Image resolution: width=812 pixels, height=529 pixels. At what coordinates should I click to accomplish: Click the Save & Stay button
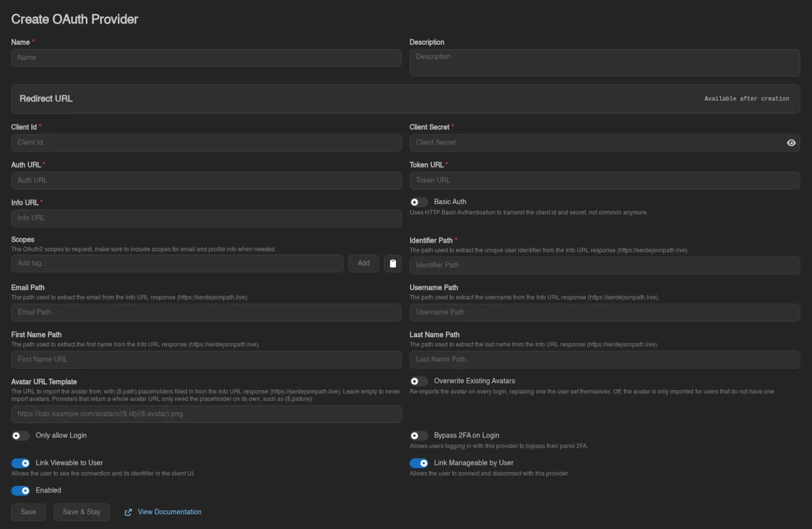click(82, 512)
